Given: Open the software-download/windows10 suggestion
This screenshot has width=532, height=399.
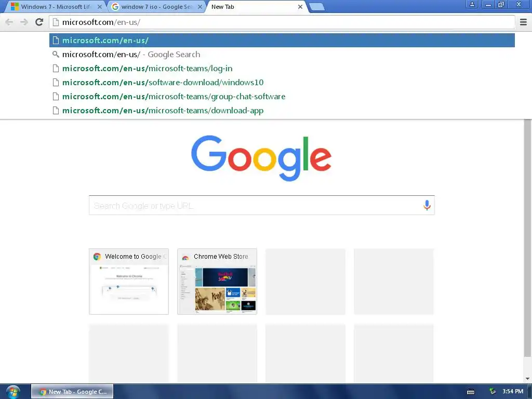Looking at the screenshot, I should [282, 83].
